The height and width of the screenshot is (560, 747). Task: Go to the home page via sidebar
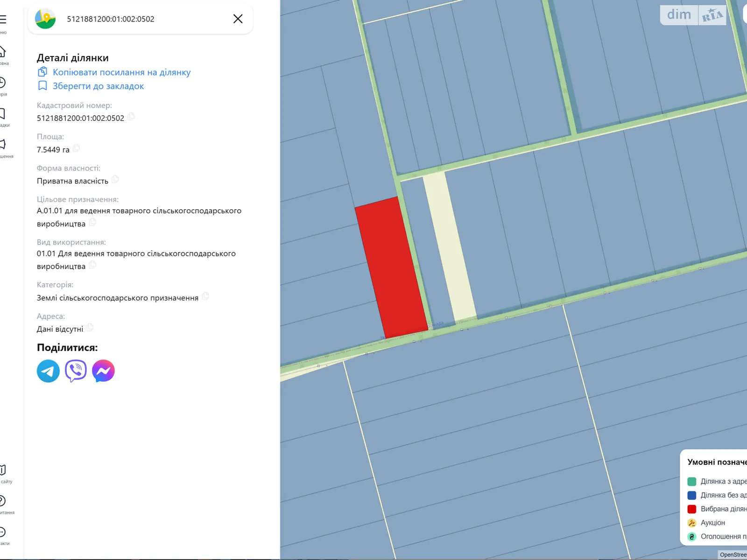pos(3,51)
